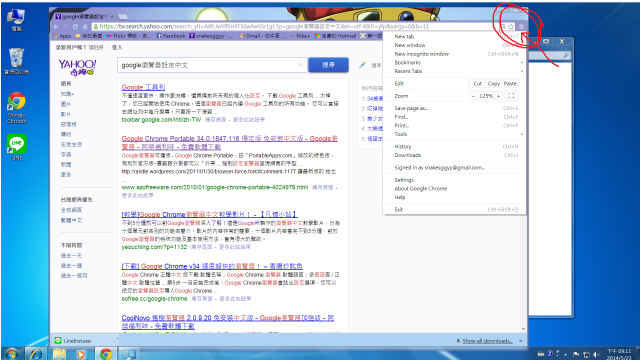Click the LineInst.exe download item
Image resolution: width=640 pixels, height=360 pixels.
click(x=84, y=340)
